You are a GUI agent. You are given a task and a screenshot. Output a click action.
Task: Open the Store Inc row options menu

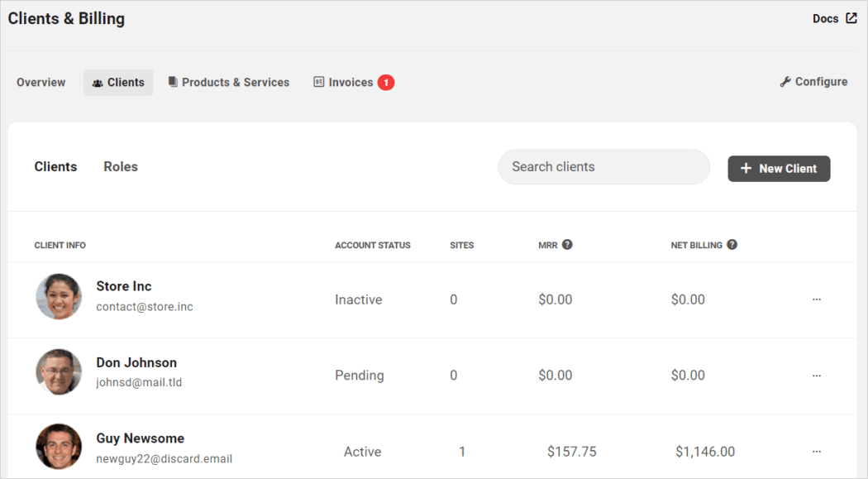coord(817,299)
